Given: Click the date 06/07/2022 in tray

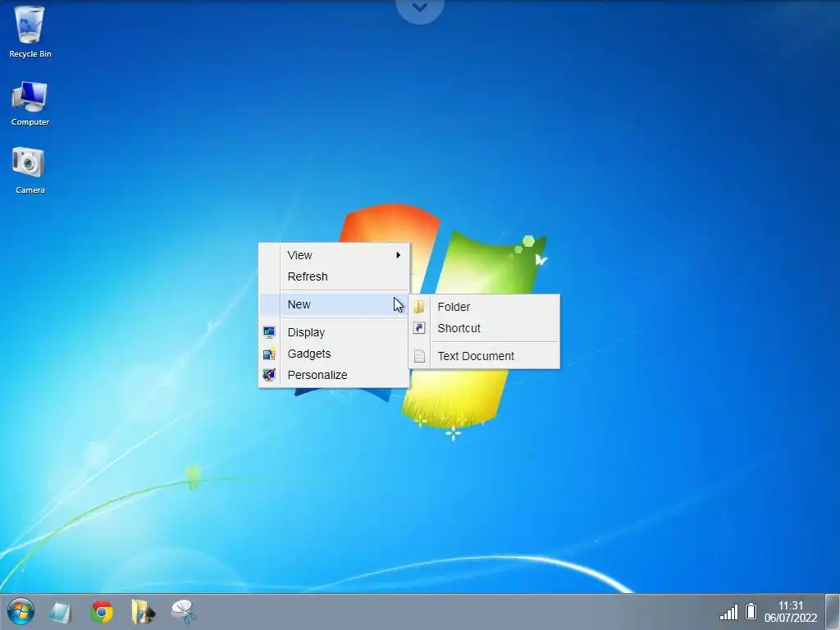Looking at the screenshot, I should (x=791, y=618).
